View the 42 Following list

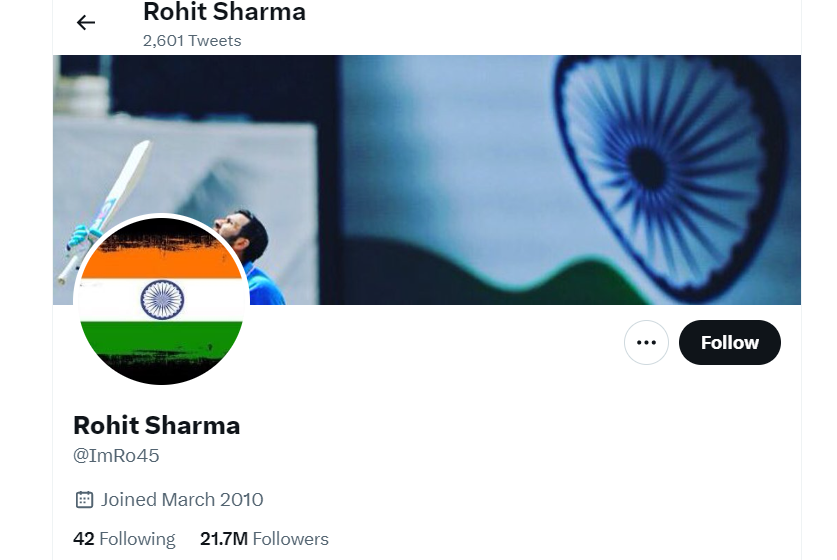(124, 539)
